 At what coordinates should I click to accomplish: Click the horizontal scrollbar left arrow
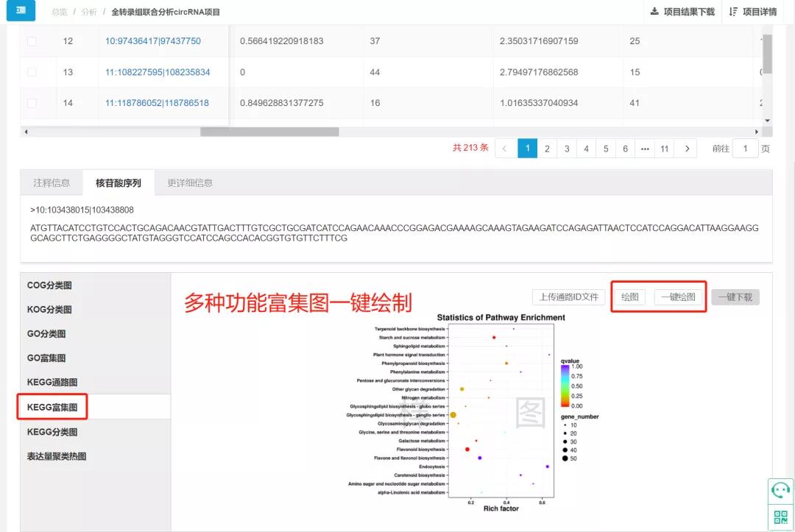pos(26,132)
